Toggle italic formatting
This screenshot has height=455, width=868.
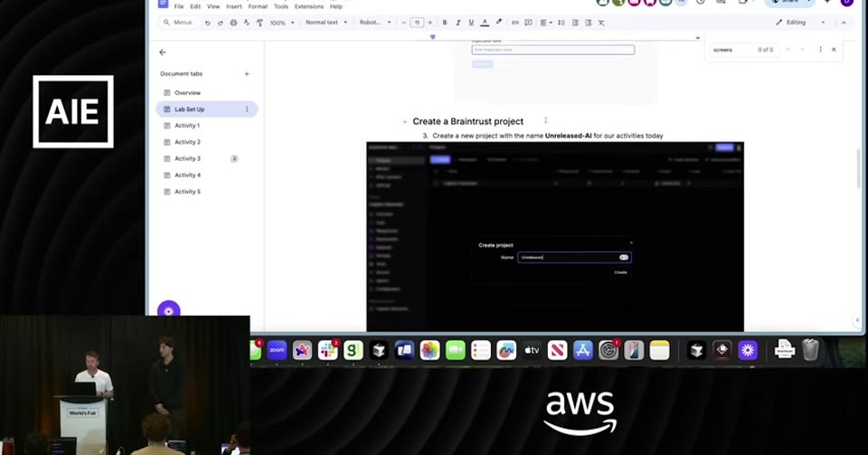coord(458,23)
